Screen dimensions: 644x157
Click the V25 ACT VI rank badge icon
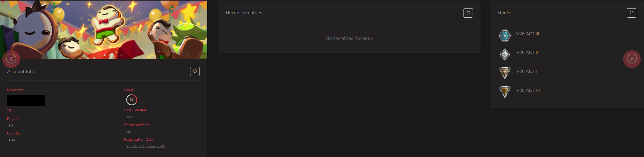[505, 92]
